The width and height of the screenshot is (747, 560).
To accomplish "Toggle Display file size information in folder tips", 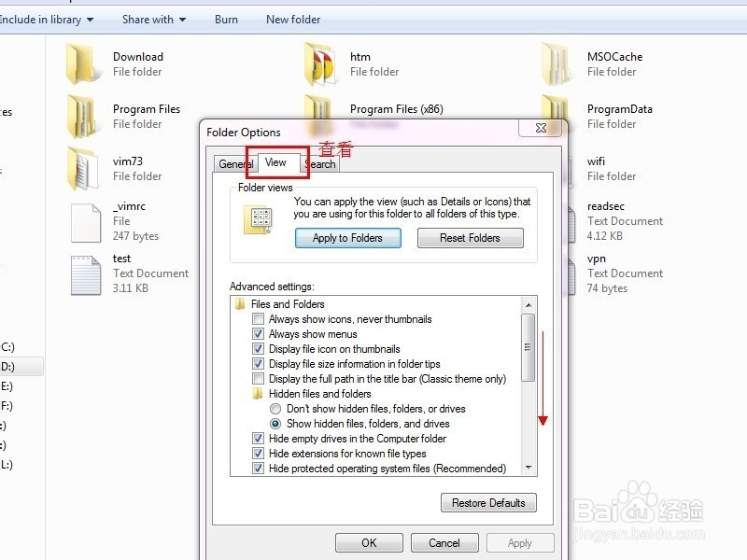I will pyautogui.click(x=258, y=364).
